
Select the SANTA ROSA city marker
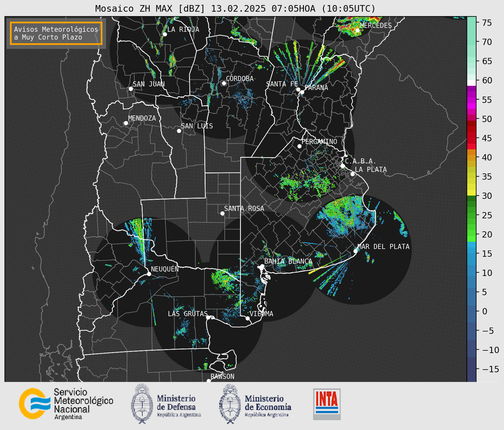click(x=222, y=213)
